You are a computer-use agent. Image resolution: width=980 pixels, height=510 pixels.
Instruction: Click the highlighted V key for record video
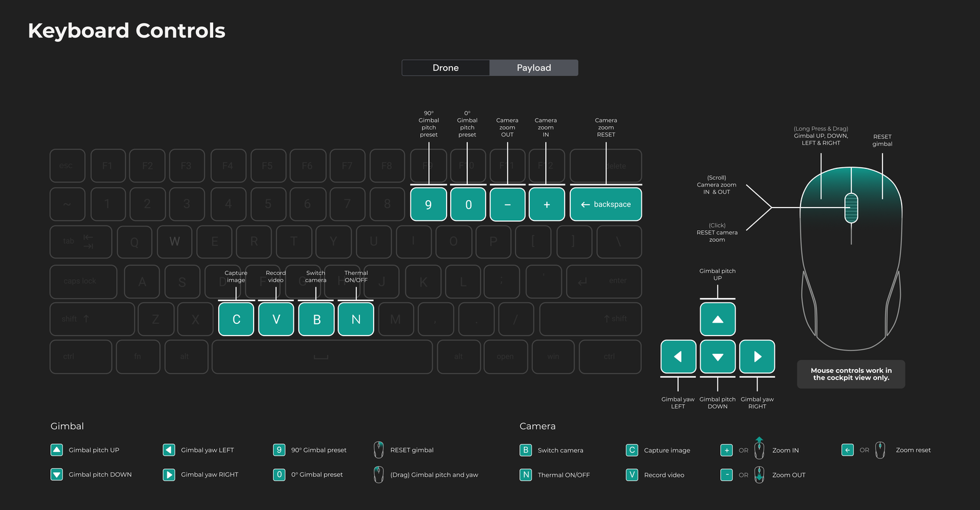pos(276,320)
